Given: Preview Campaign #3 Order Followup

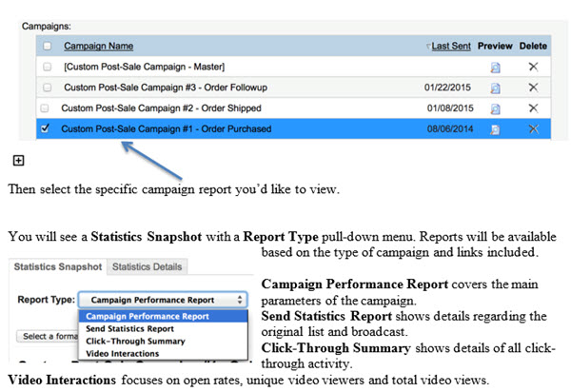Looking at the screenshot, I should point(495,88).
